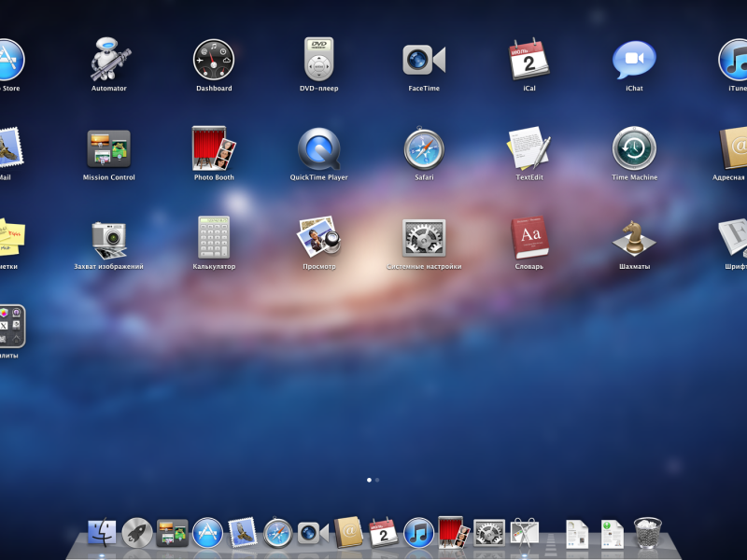Click Address Book icon in Dock
Viewport: 747px width, 560px height.
pos(348,532)
